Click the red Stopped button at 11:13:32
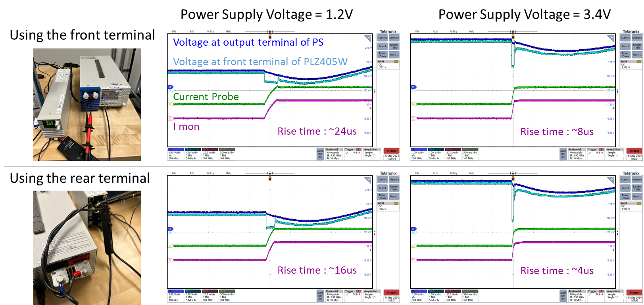The width and height of the screenshot is (644, 305). 634,293
